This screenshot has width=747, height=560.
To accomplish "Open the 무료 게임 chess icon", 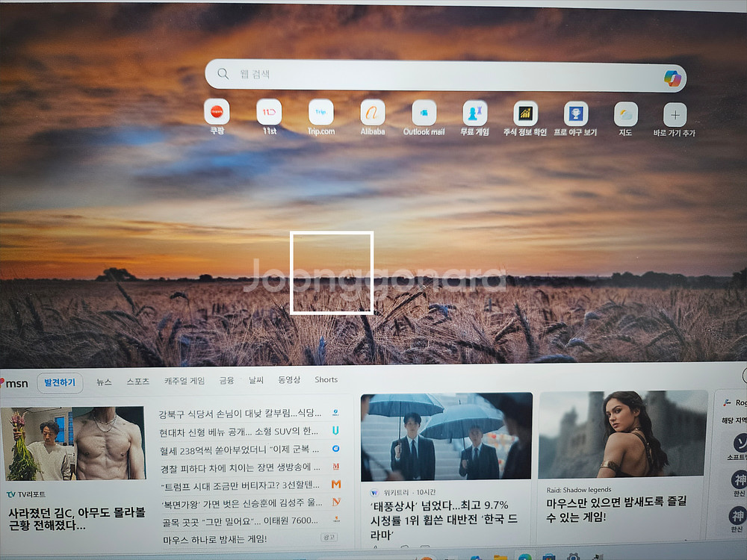I will tap(474, 113).
